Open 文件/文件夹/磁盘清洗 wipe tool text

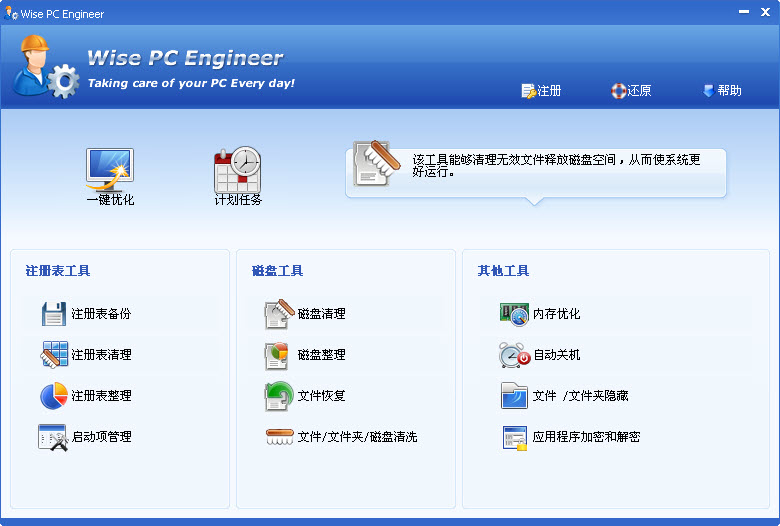[357, 437]
